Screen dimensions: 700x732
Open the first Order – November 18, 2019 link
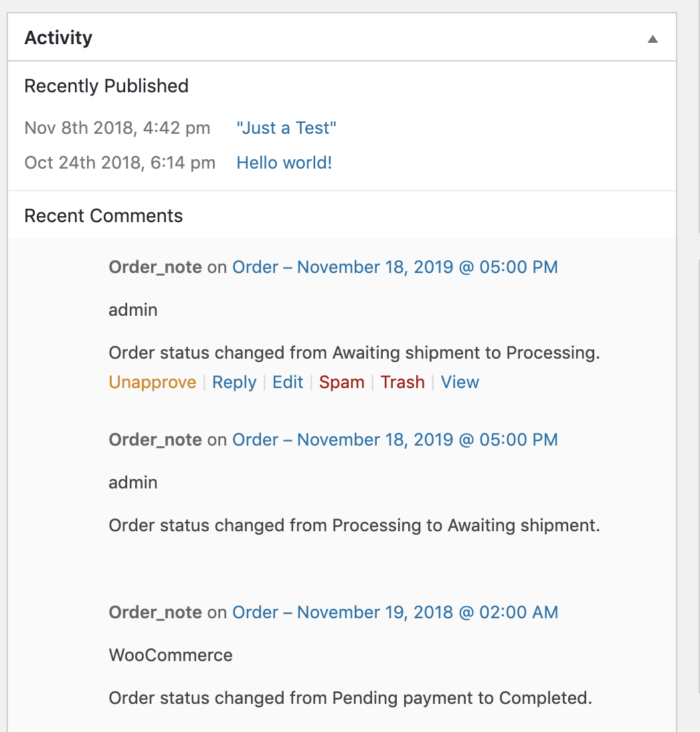pyautogui.click(x=394, y=266)
